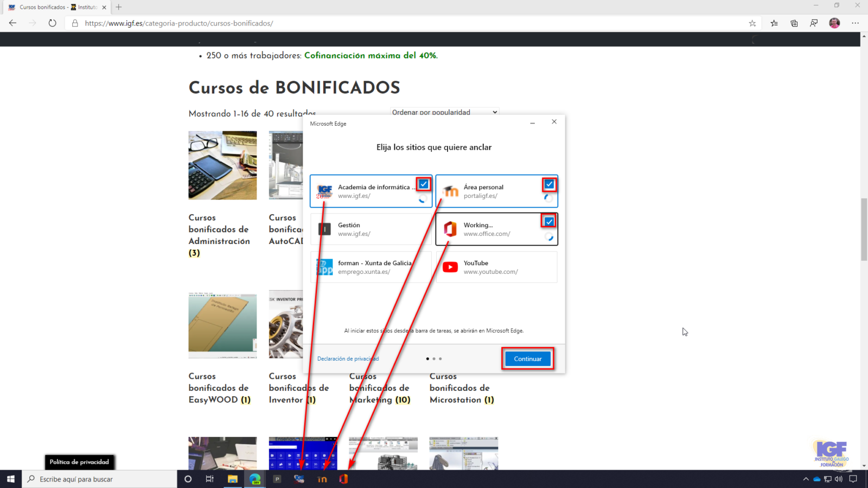868x488 pixels.
Task: Uncheck the Academia de informática checkbox
Action: 423,184
